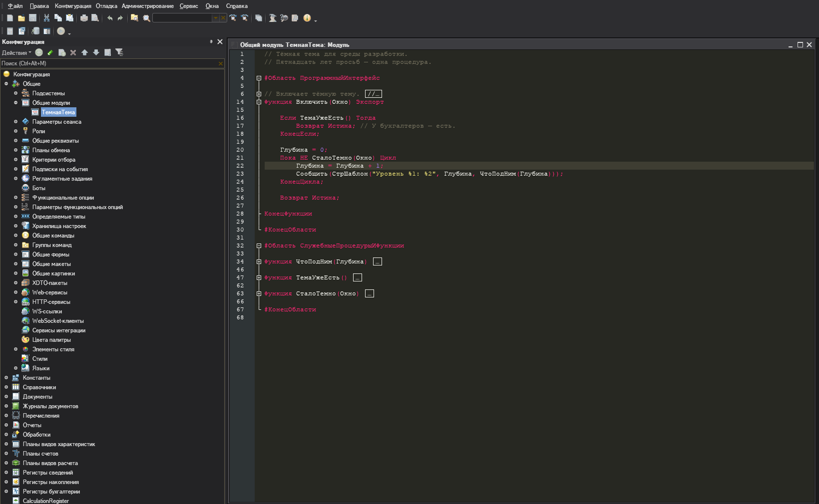
Task: Redo the undone action
Action: [x=120, y=18]
